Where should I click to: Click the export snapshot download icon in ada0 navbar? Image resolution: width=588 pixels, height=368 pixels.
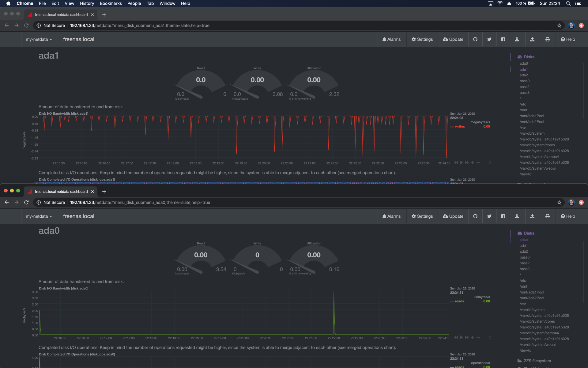point(517,216)
